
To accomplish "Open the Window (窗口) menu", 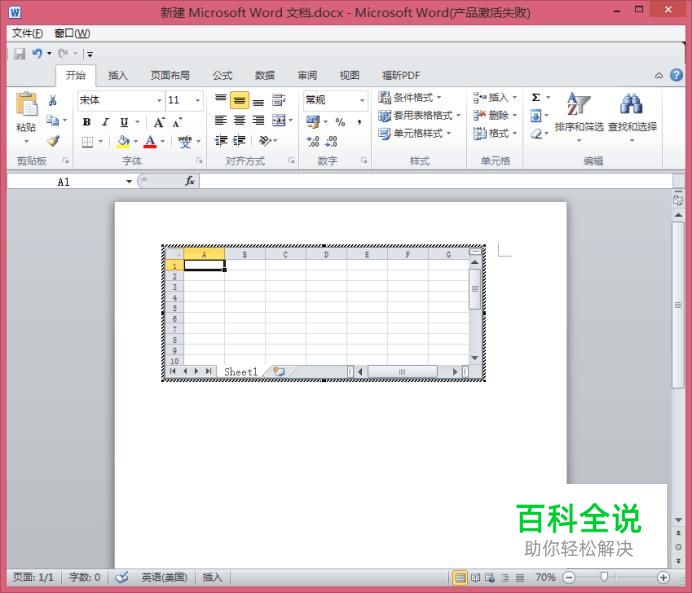I will [x=72, y=34].
